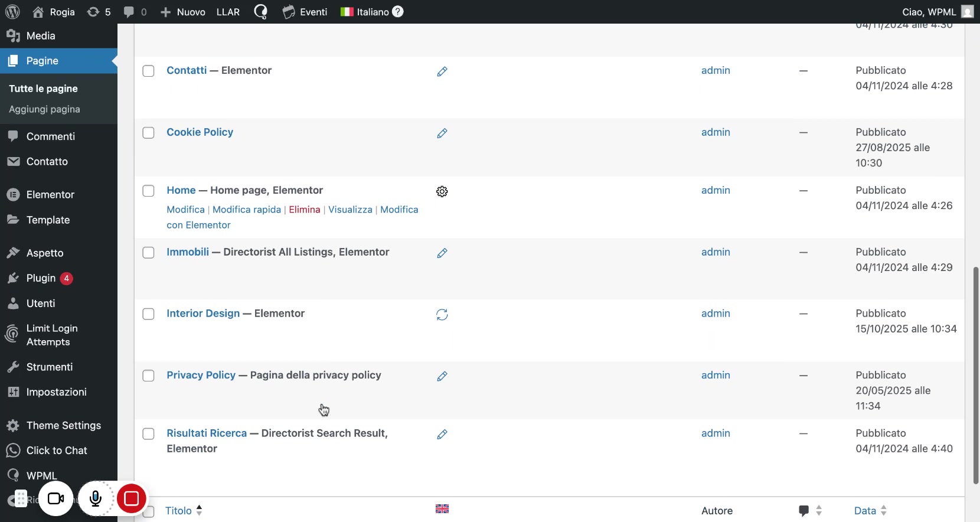
Task: Toggle the microphone recording icon
Action: 96,499
